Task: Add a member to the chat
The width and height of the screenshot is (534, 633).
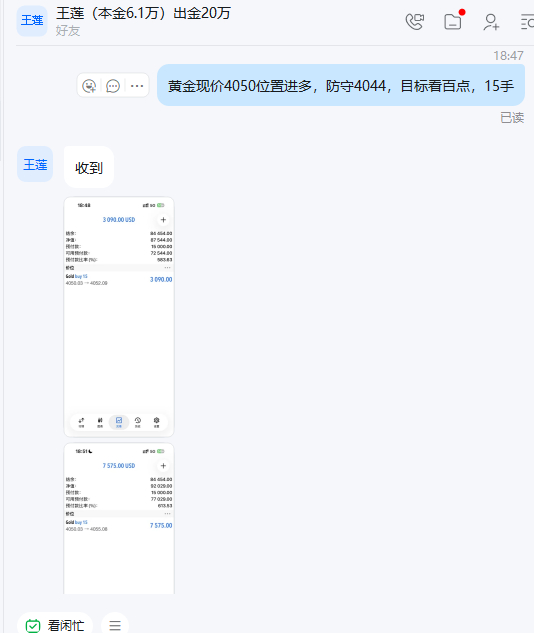Action: [491, 22]
